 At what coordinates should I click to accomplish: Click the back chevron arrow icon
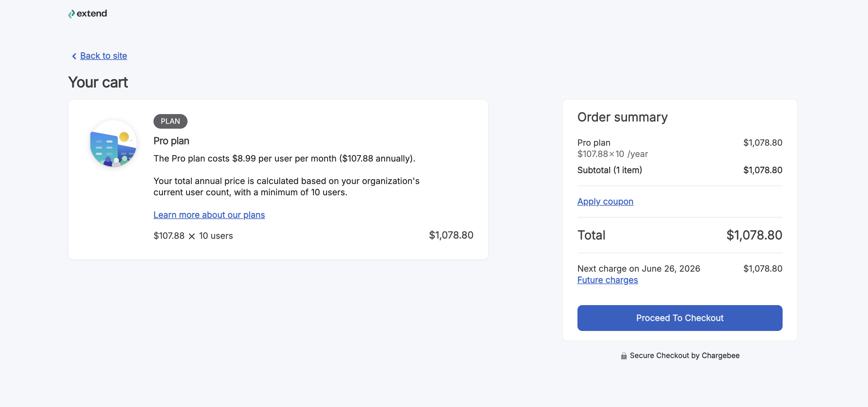click(74, 56)
